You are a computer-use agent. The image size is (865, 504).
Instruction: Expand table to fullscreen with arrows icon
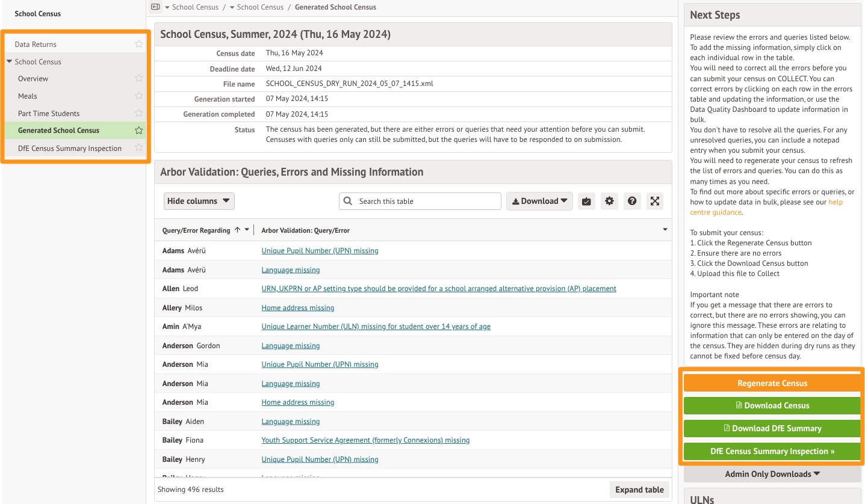point(654,201)
